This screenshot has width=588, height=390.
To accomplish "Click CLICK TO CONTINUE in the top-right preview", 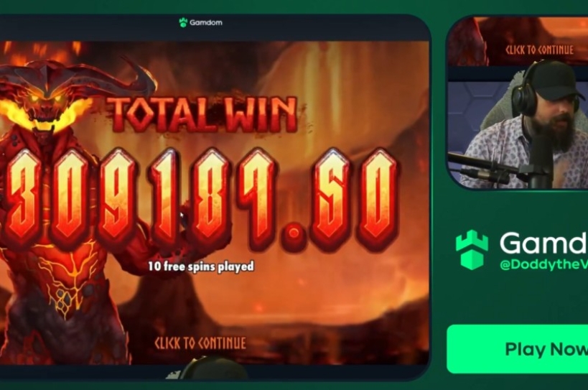I will (539, 50).
